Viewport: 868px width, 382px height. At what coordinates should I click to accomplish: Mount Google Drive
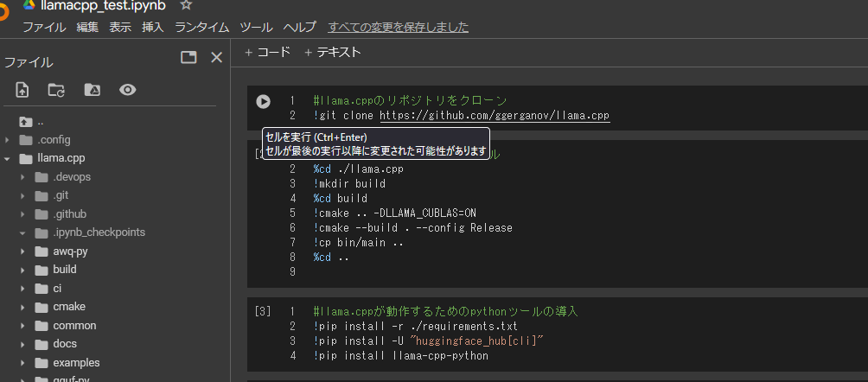point(92,90)
